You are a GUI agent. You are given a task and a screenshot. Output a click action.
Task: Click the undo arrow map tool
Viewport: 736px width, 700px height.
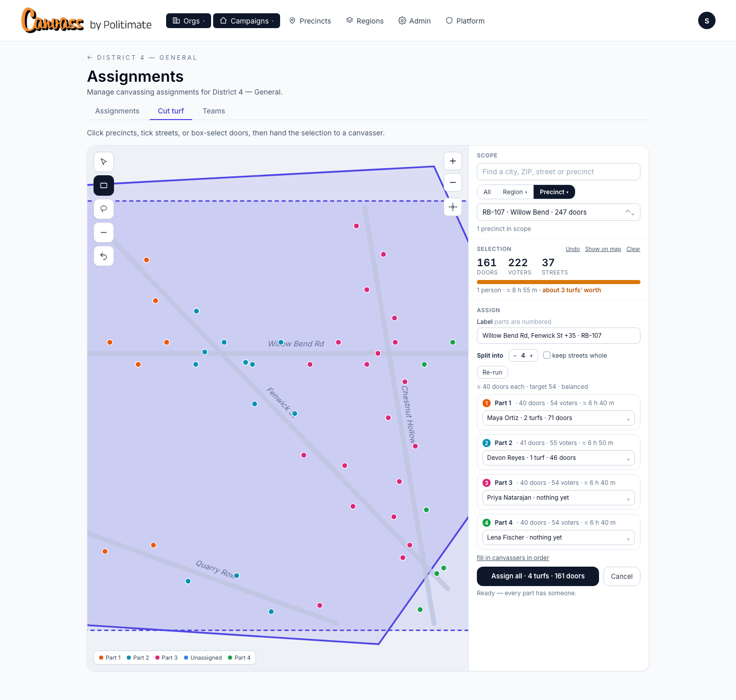104,256
